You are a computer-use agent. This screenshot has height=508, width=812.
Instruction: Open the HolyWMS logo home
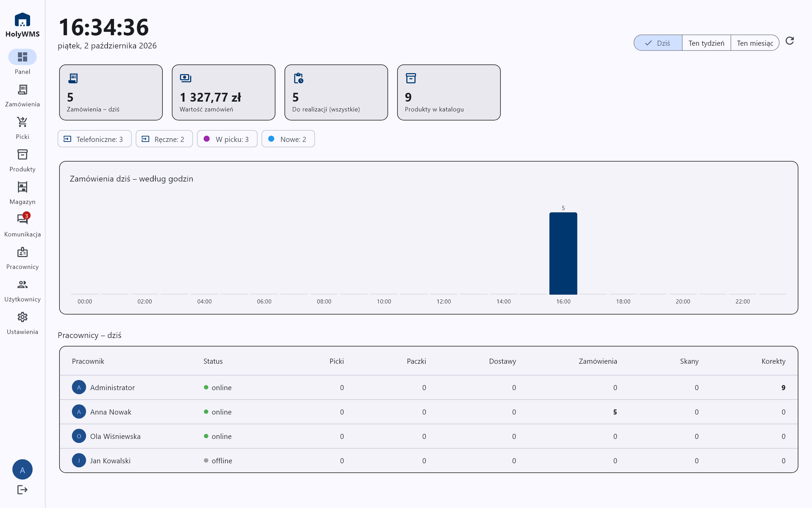22,25
